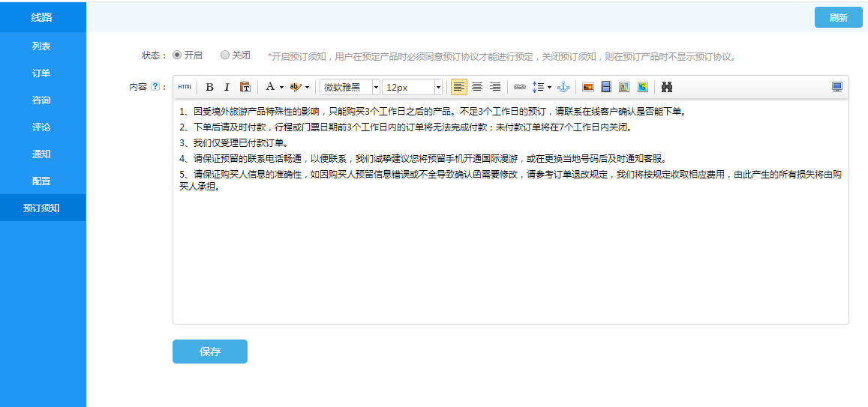Click the paste icon in toolbar
The height and width of the screenshot is (407, 868).
(x=245, y=87)
